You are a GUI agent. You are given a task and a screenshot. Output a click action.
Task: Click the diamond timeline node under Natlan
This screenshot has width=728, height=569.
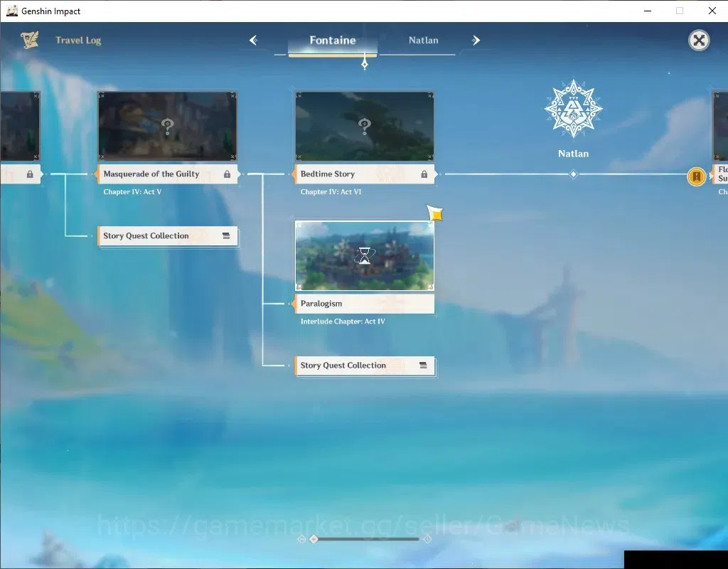[574, 174]
